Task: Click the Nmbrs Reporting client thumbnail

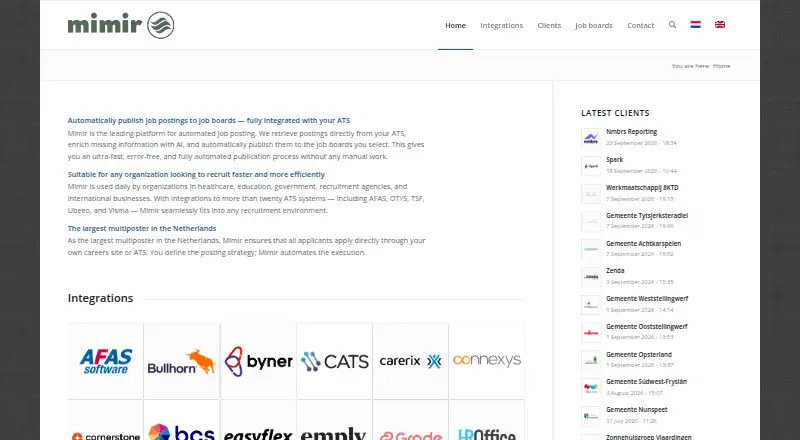Action: click(591, 138)
